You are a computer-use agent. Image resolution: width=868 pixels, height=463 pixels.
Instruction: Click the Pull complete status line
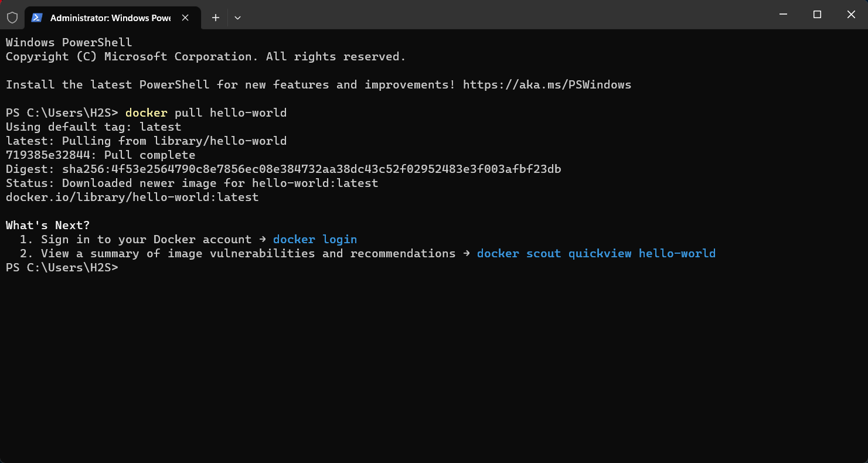tap(100, 155)
